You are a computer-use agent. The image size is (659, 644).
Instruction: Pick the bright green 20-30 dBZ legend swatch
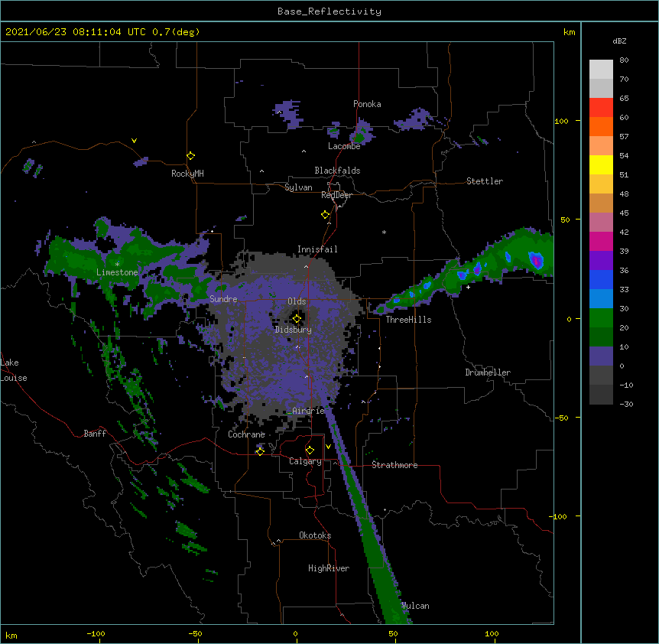601,318
